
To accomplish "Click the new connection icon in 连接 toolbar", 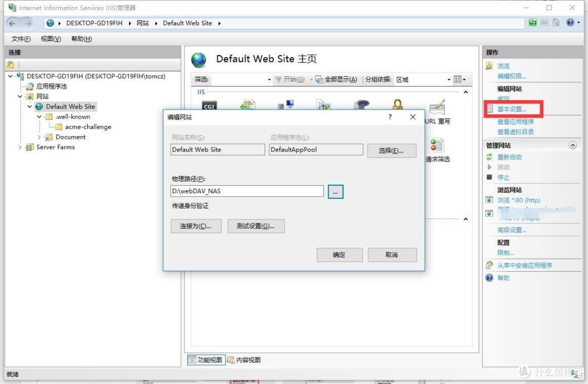I will tap(10, 65).
